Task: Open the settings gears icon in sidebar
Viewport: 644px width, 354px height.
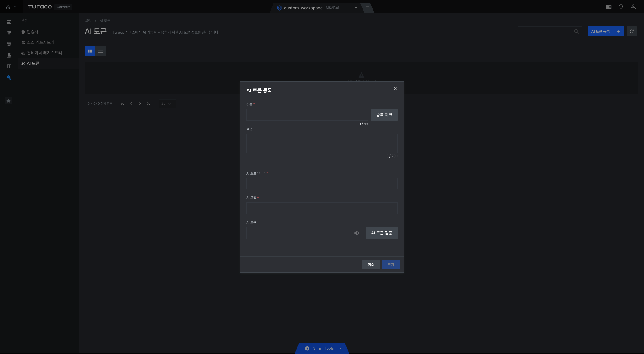Action: (x=9, y=77)
